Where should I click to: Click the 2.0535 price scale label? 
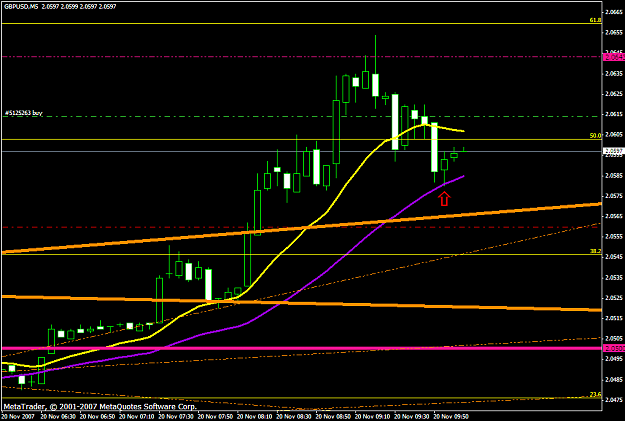point(614,277)
